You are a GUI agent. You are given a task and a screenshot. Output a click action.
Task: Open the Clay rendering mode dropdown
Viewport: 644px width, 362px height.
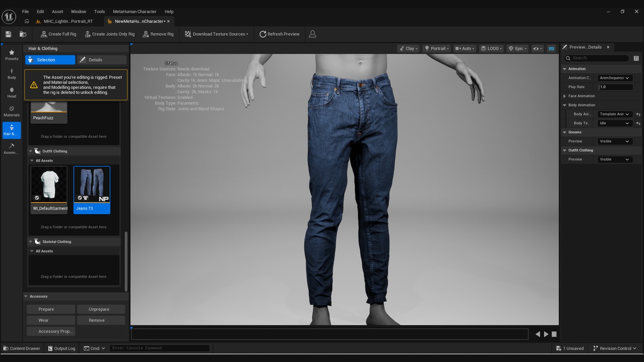pyautogui.click(x=409, y=49)
